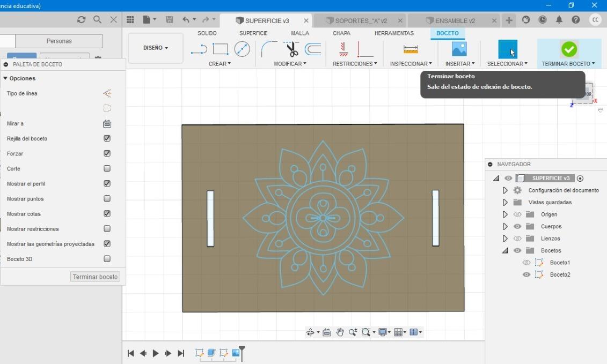Image resolution: width=607 pixels, height=364 pixels.
Task: Switch to the CHAPA ribbon tab
Action: [x=341, y=33]
